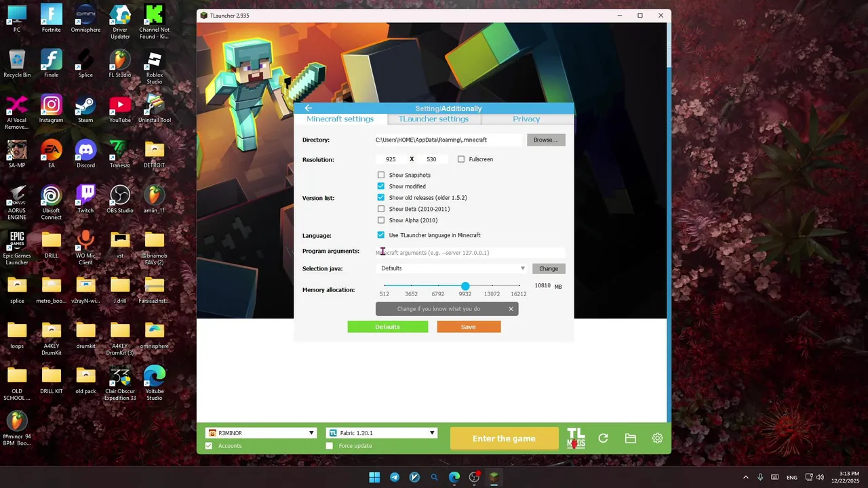Toggle the Accounts checkbox
This screenshot has height=488, width=868.
click(x=209, y=446)
